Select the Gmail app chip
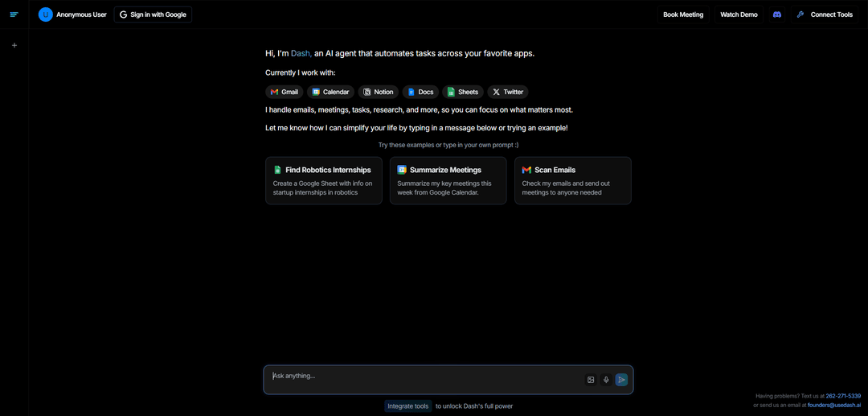 pyautogui.click(x=285, y=92)
